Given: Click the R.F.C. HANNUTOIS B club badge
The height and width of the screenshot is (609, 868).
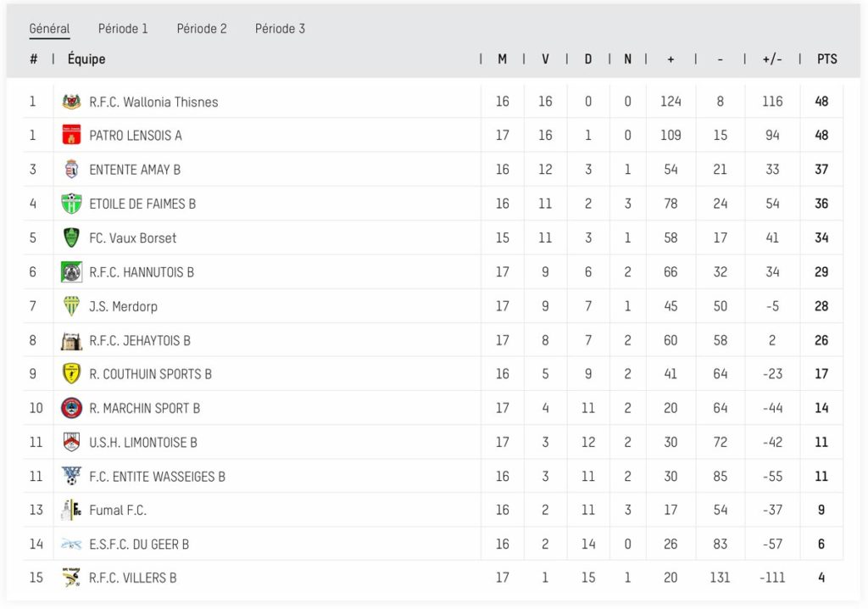Looking at the screenshot, I should tap(71, 272).
